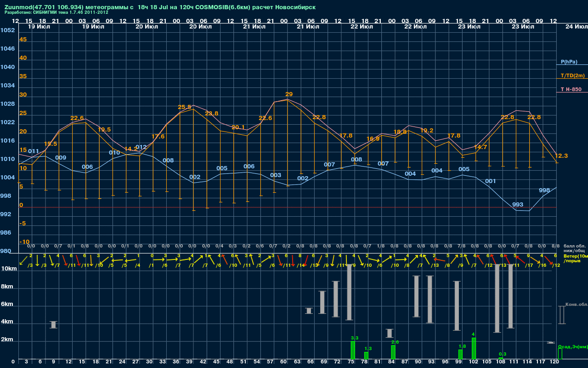Click forecast hour 60 on bottom axis
588x368 pixels.
tap(284, 362)
